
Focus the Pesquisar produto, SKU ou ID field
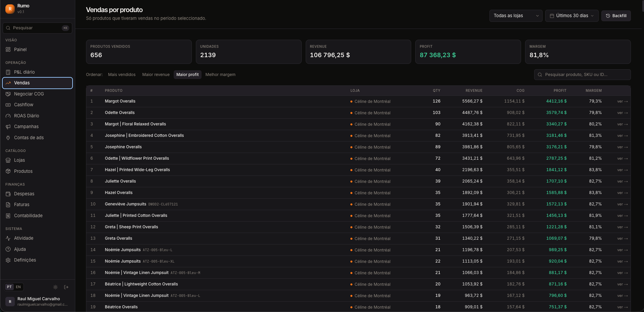[582, 75]
